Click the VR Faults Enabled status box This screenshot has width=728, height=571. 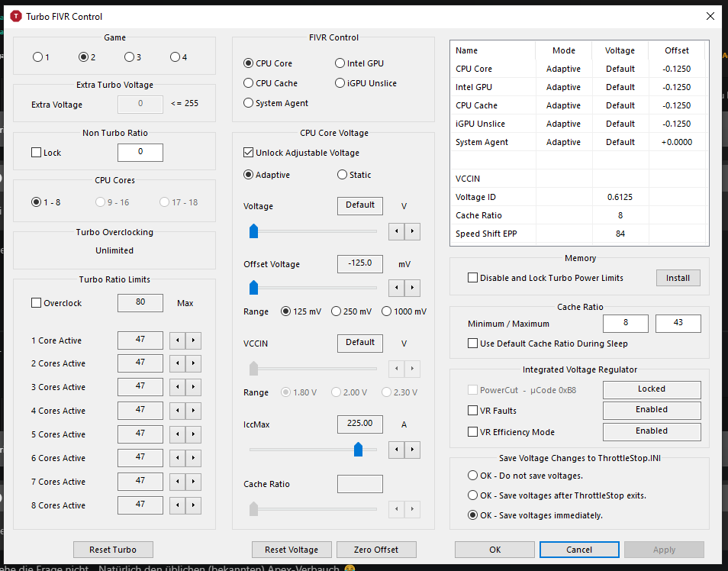coord(652,410)
